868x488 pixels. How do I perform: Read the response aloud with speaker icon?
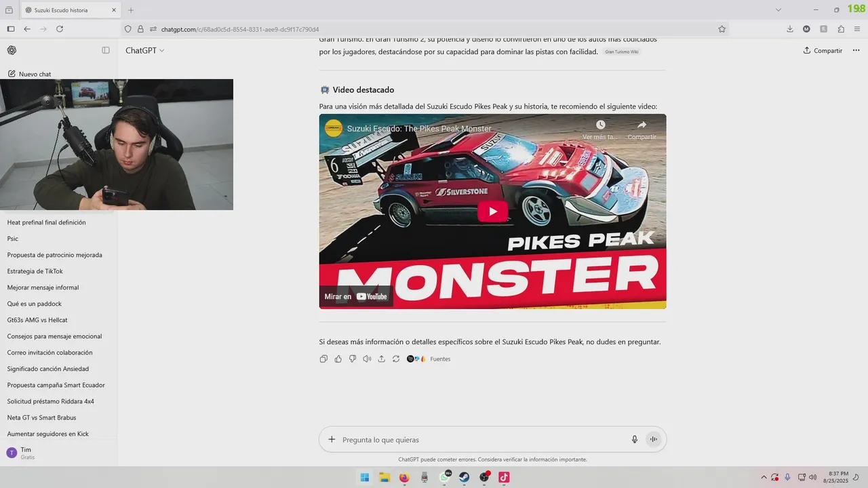point(367,359)
